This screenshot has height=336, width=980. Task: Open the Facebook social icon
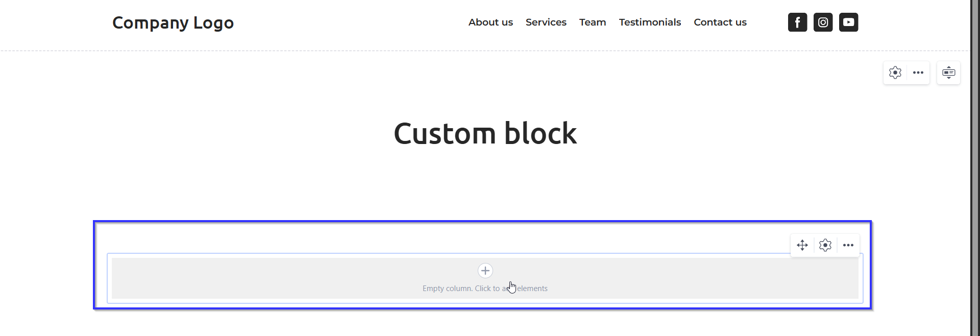click(x=797, y=22)
